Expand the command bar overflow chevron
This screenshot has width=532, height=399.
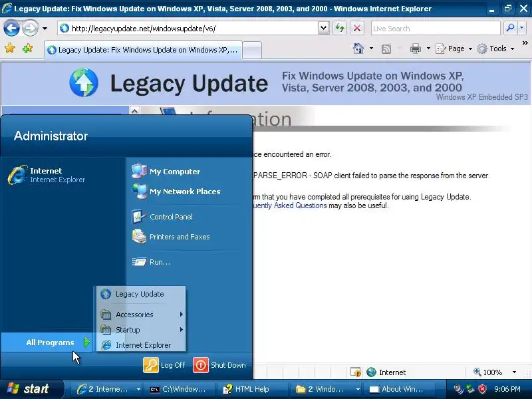(525, 43)
